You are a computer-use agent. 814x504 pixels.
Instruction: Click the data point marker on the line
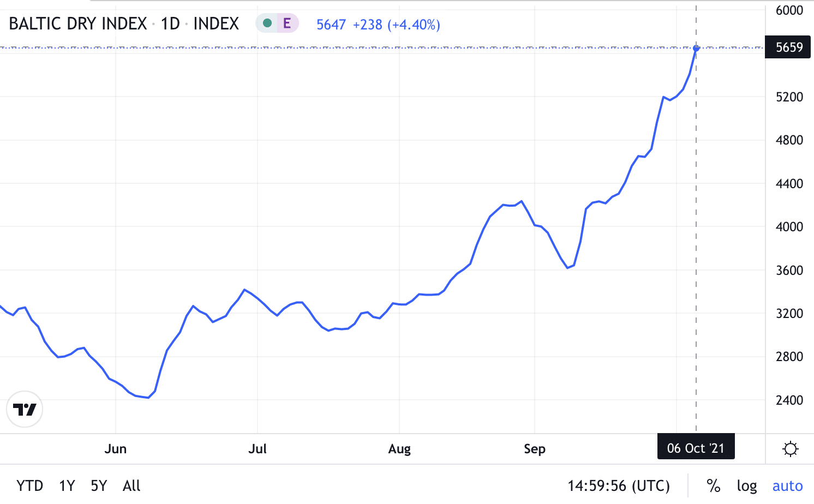[x=696, y=49]
